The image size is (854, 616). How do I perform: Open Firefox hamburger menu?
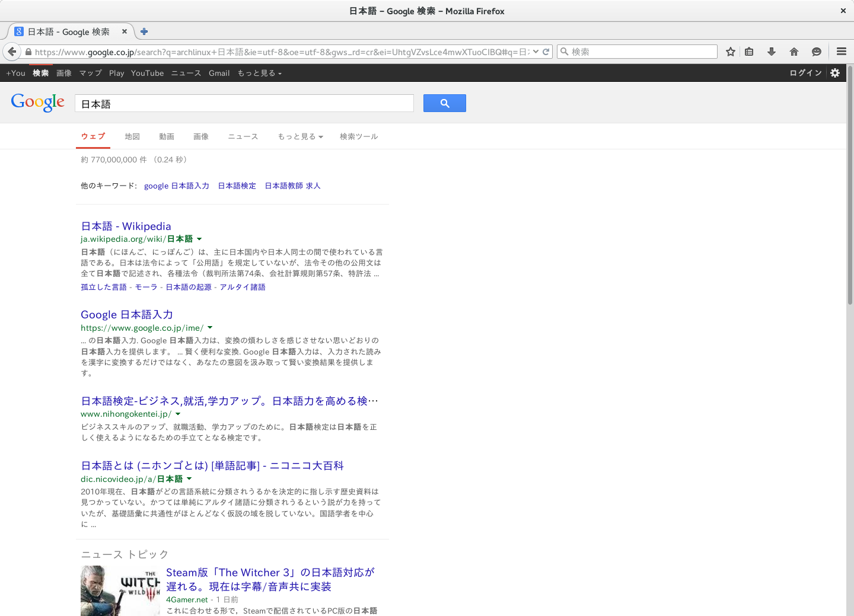click(842, 52)
